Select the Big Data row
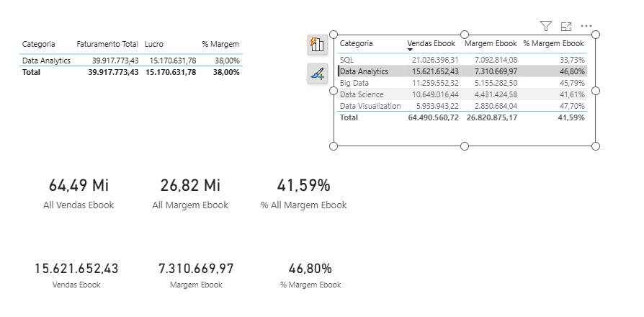This screenshot has height=317, width=644. (462, 83)
